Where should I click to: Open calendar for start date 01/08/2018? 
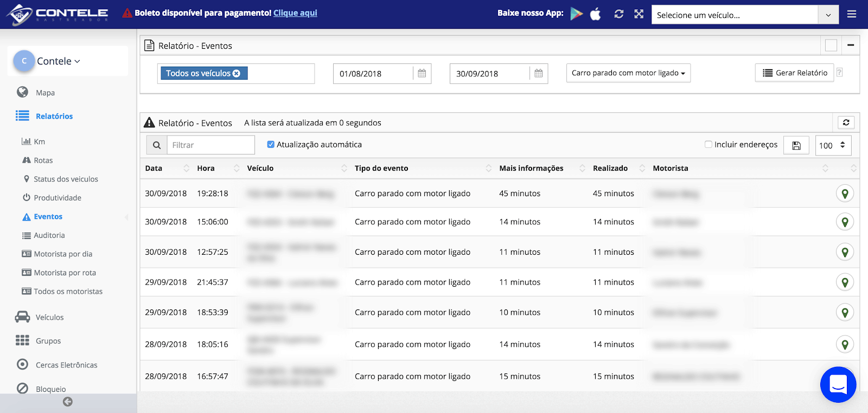coord(422,74)
